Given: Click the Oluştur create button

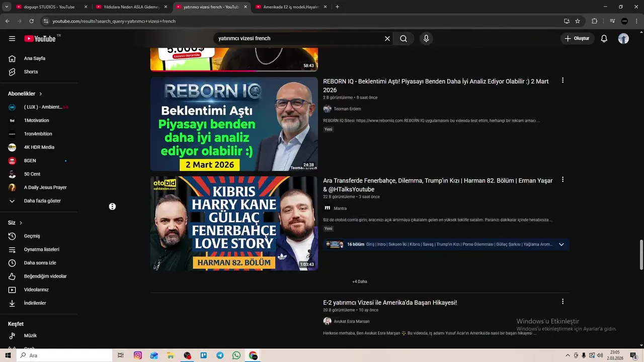Looking at the screenshot, I should 578,39.
